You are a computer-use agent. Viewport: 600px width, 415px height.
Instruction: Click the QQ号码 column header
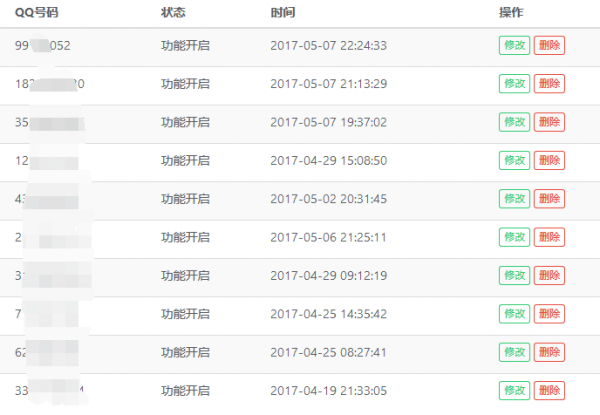(x=39, y=12)
